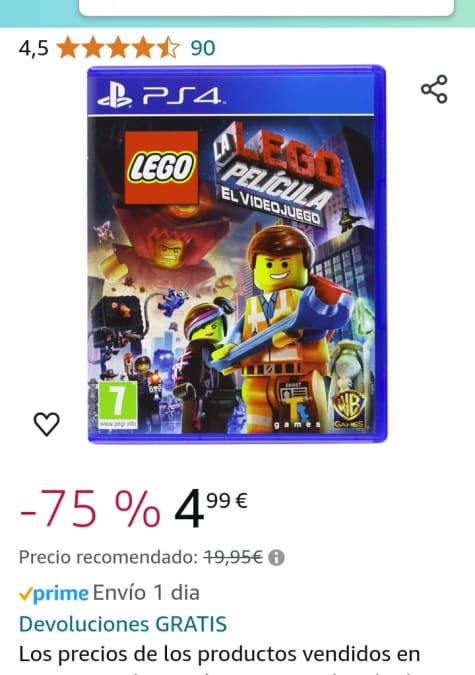
Task: Click the PEGI 7 age badge
Action: coord(118,405)
